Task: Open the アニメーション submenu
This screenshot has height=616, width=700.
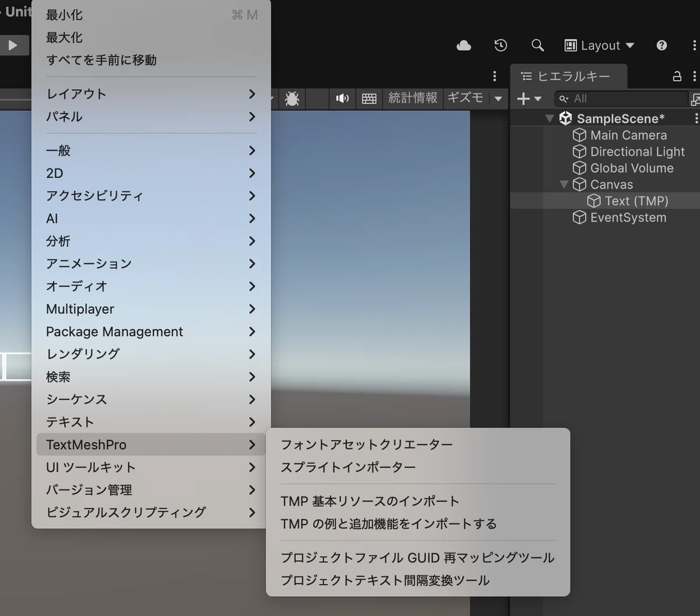Action: click(152, 264)
